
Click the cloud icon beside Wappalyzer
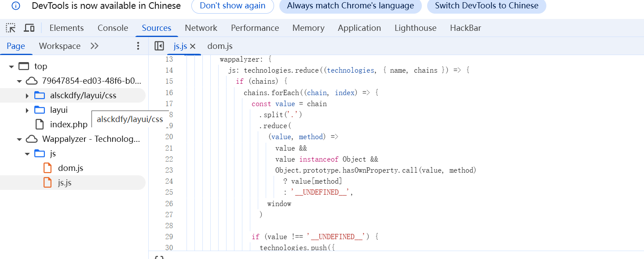tap(32, 139)
